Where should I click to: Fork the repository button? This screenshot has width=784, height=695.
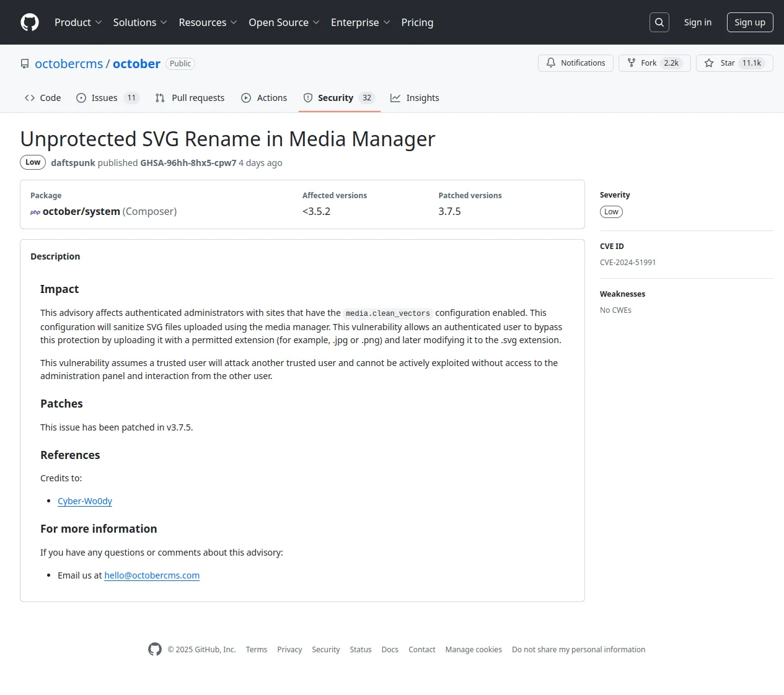(x=654, y=63)
